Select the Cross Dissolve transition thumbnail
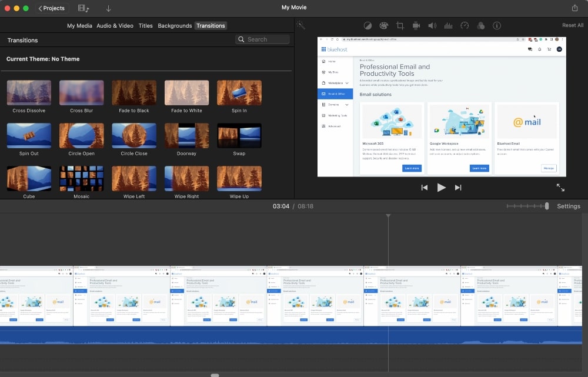 (x=28, y=92)
